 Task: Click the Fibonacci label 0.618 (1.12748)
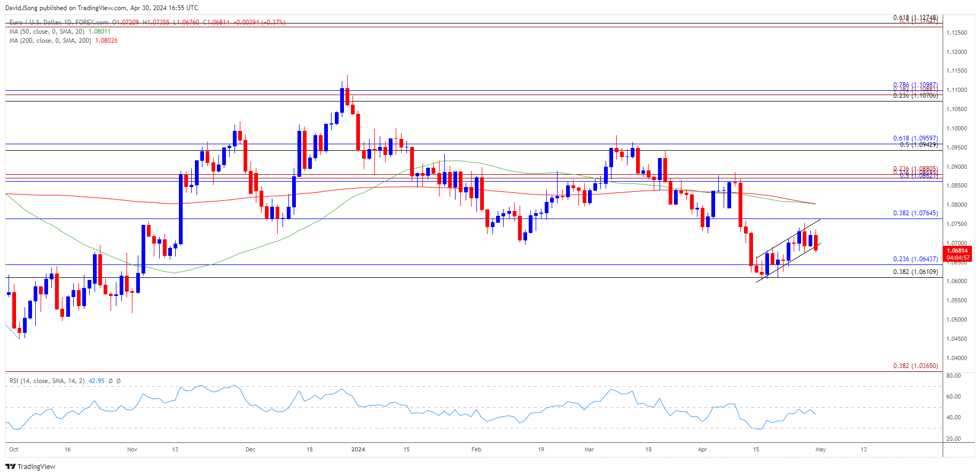tap(915, 18)
